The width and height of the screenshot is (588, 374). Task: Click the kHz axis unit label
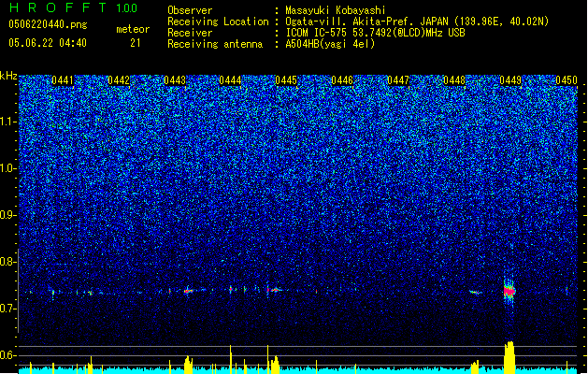click(8, 76)
